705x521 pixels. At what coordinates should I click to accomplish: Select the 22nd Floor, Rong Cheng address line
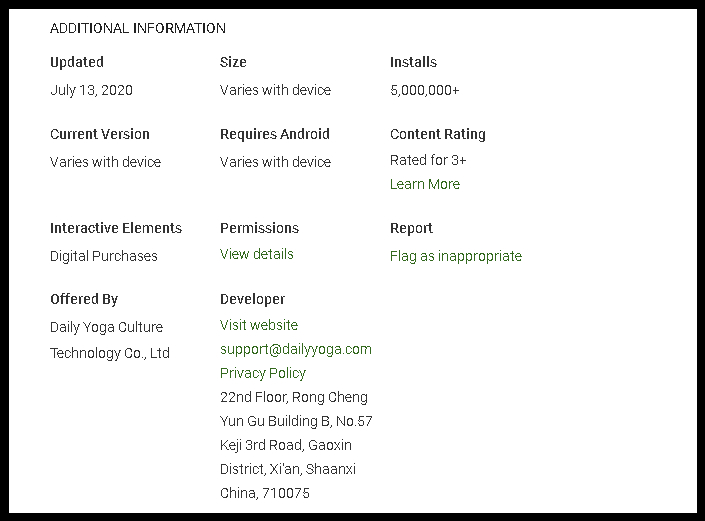click(294, 397)
